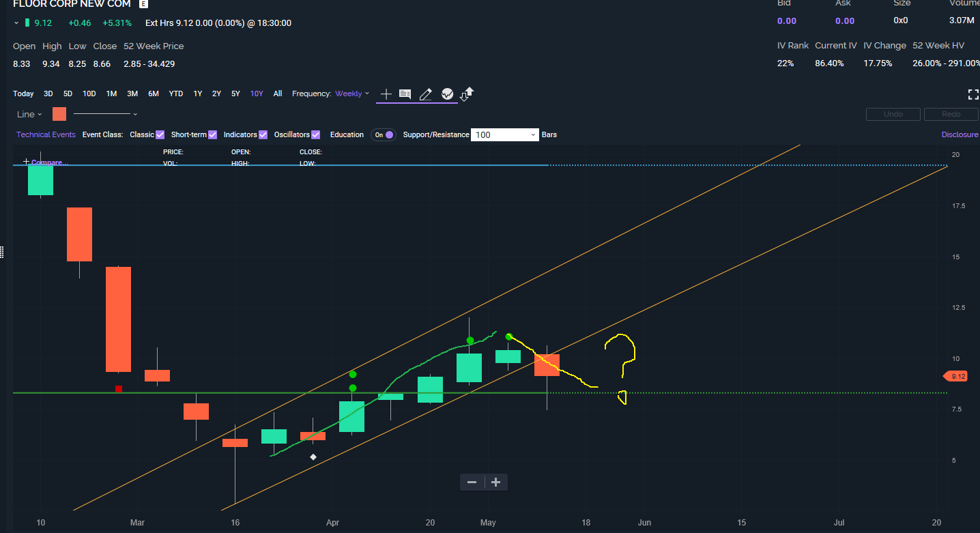Zoom out chart with minus button
Viewport: 980px width, 533px height.
point(472,482)
